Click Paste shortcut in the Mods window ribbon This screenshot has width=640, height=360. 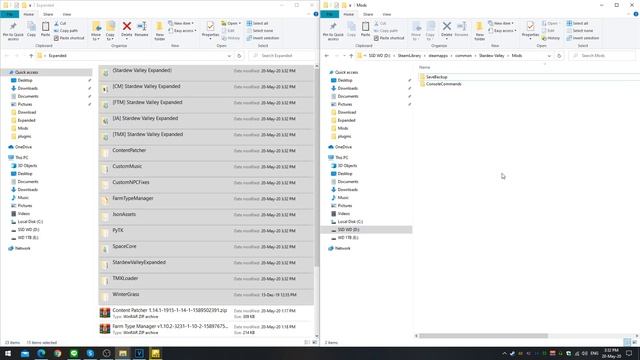point(389,38)
